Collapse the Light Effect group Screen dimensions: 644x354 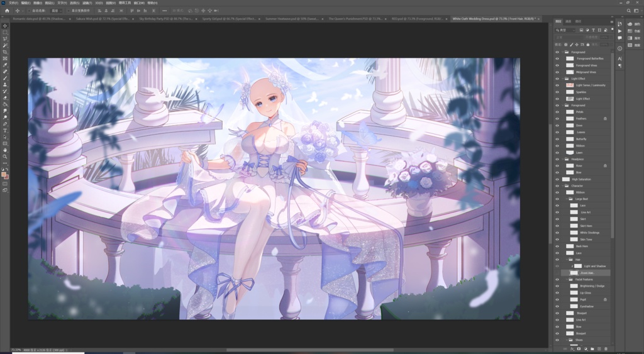click(x=563, y=79)
